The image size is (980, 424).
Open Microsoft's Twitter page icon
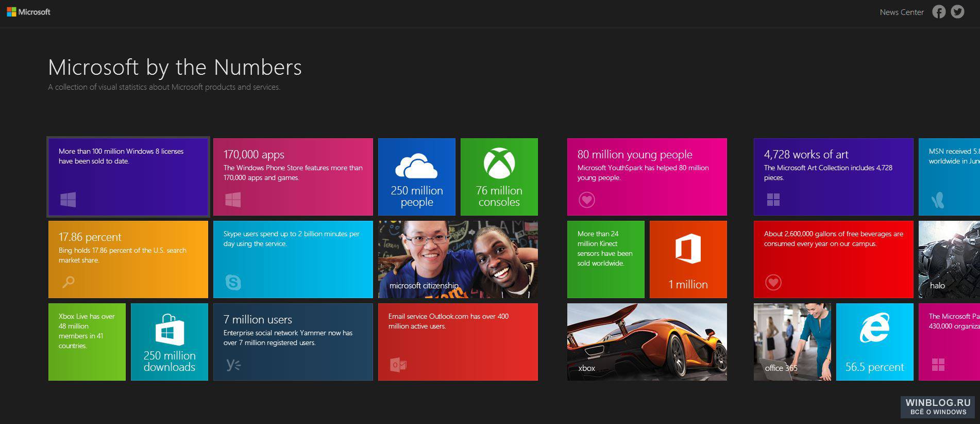957,12
